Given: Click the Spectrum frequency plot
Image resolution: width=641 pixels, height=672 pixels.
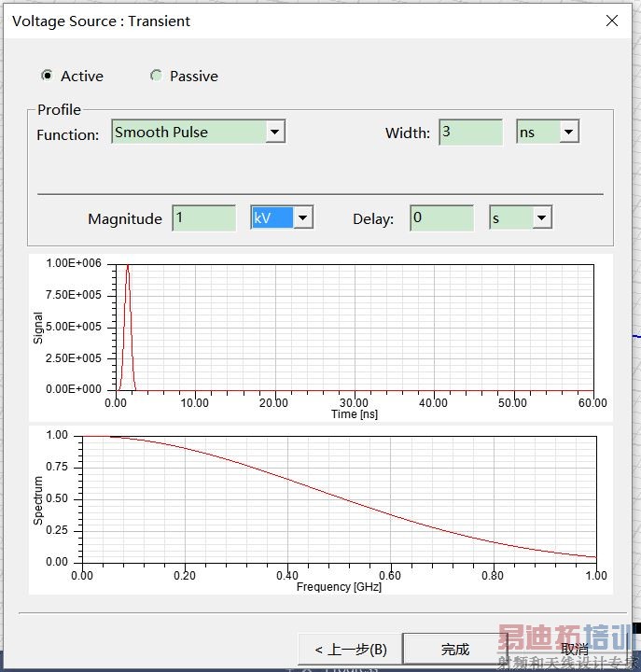Looking at the screenshot, I should pos(340,499).
